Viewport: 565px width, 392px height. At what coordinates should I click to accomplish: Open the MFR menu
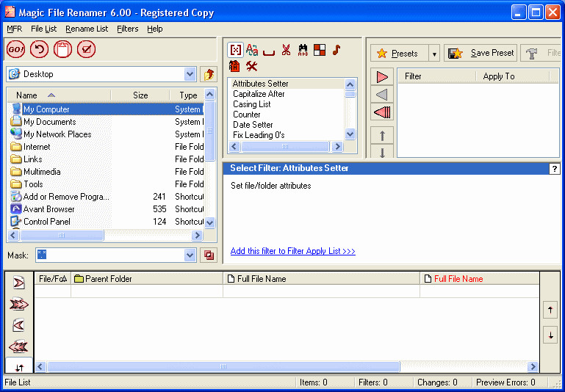point(15,29)
